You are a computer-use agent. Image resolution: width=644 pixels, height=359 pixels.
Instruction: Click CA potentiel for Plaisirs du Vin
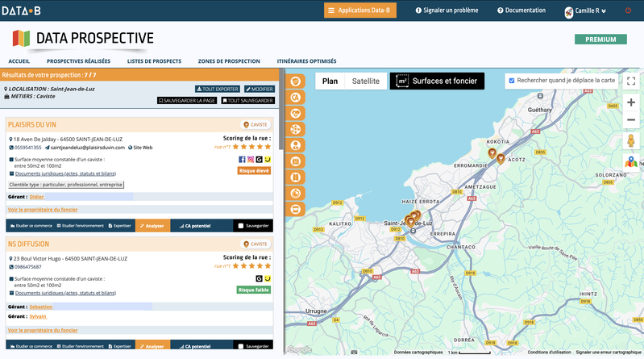[195, 226]
